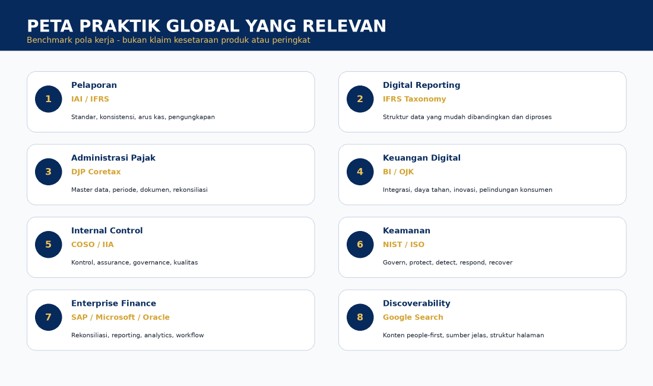Click the number 2 circle badge
The height and width of the screenshot is (386, 653).
pyautogui.click(x=360, y=99)
